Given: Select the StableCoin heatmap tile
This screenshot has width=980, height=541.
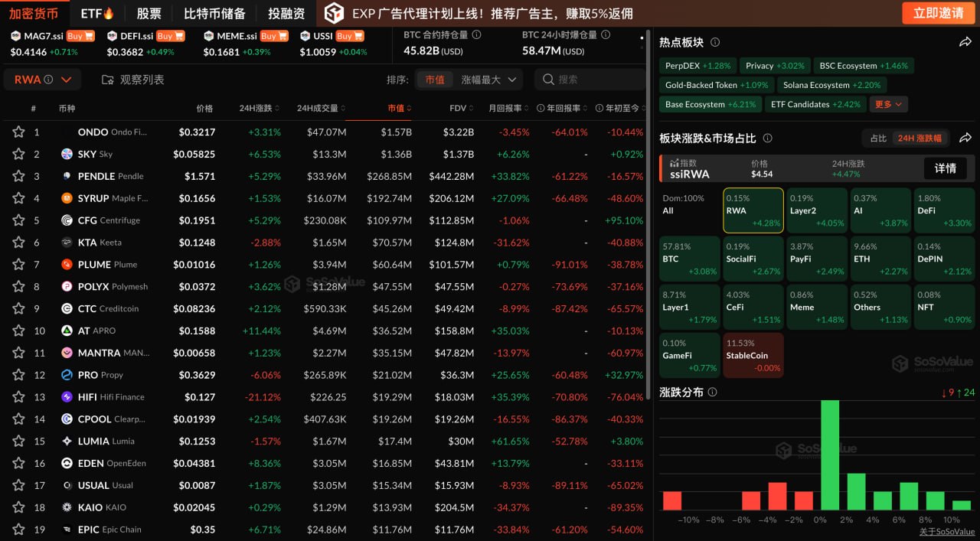Looking at the screenshot, I should (753, 355).
